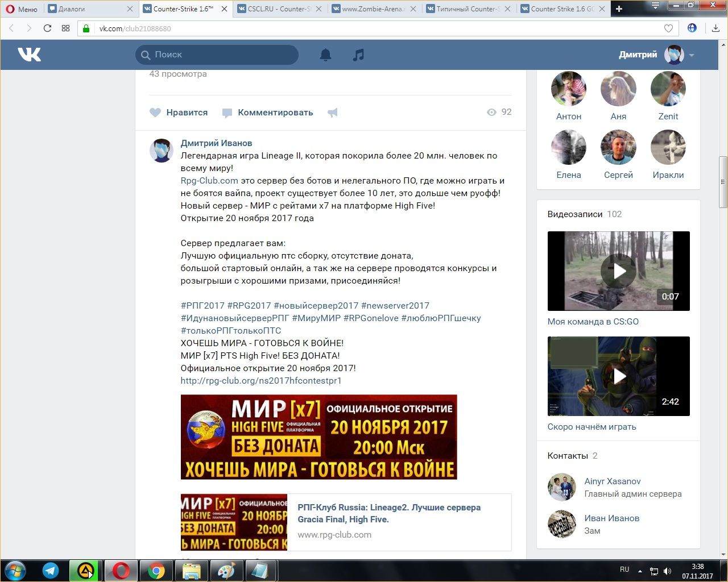The width and height of the screenshot is (728, 582).
Task: Reload the current page
Action: (x=48, y=28)
